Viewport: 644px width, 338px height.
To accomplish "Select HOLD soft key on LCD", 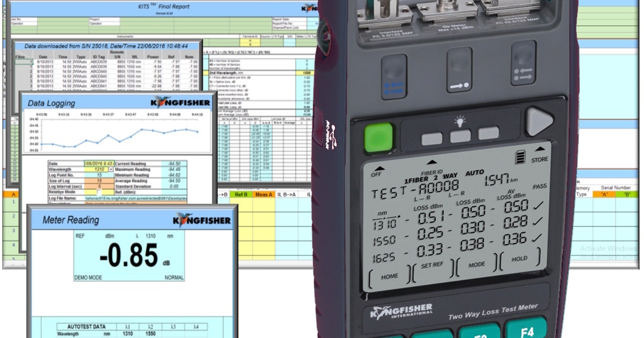I will pos(519,258).
